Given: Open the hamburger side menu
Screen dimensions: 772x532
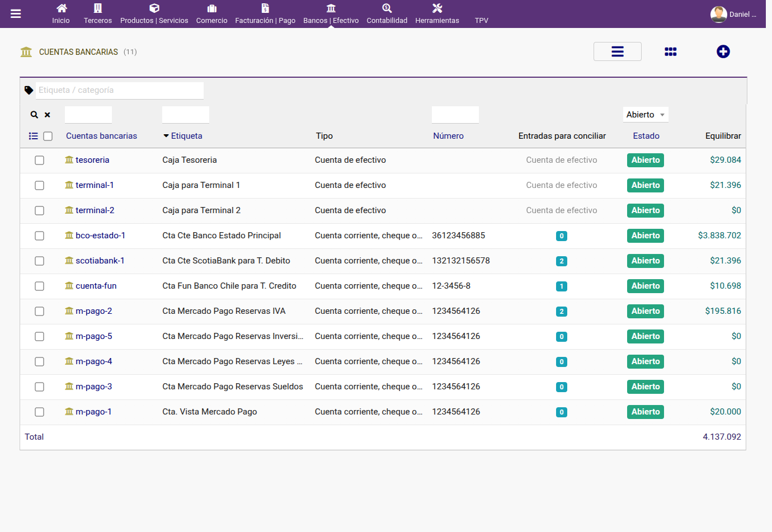Looking at the screenshot, I should point(16,14).
